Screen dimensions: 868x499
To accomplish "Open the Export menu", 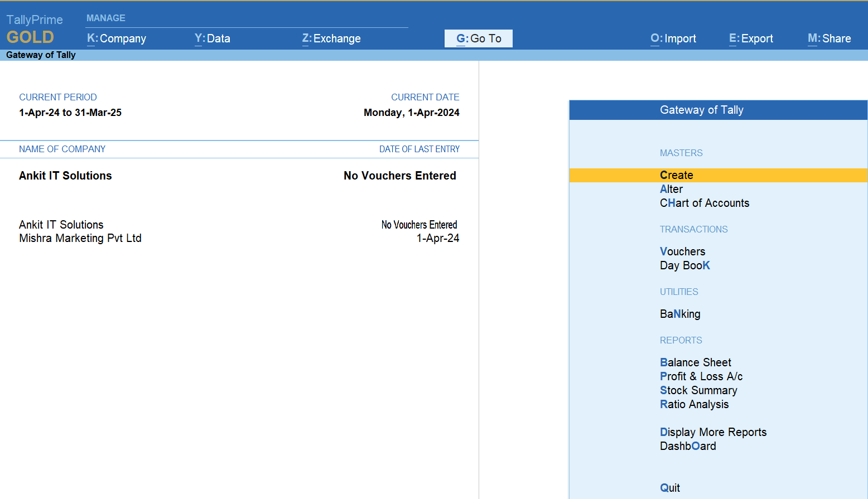I will click(x=751, y=38).
